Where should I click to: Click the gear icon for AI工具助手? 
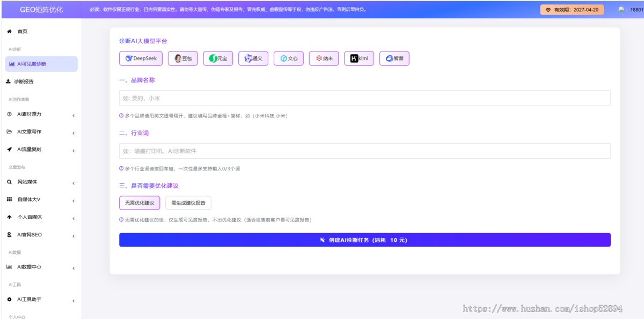[x=9, y=300]
